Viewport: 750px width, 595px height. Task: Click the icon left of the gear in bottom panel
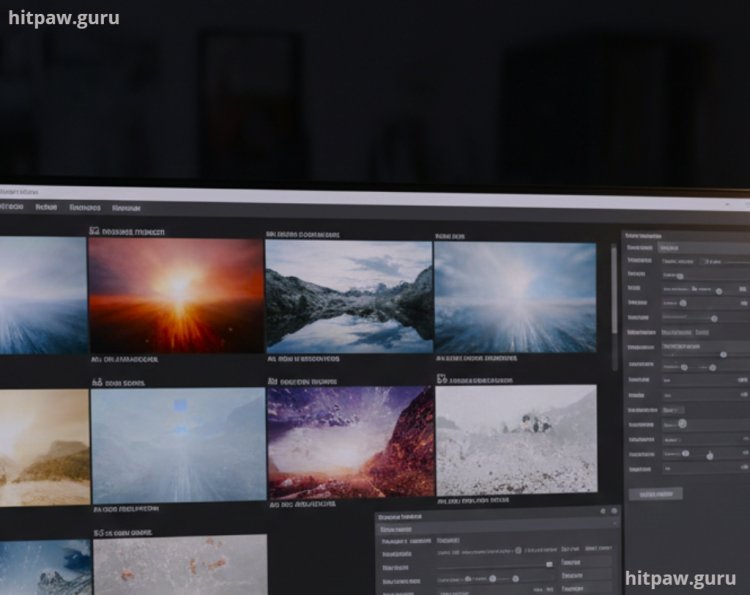[x=602, y=511]
